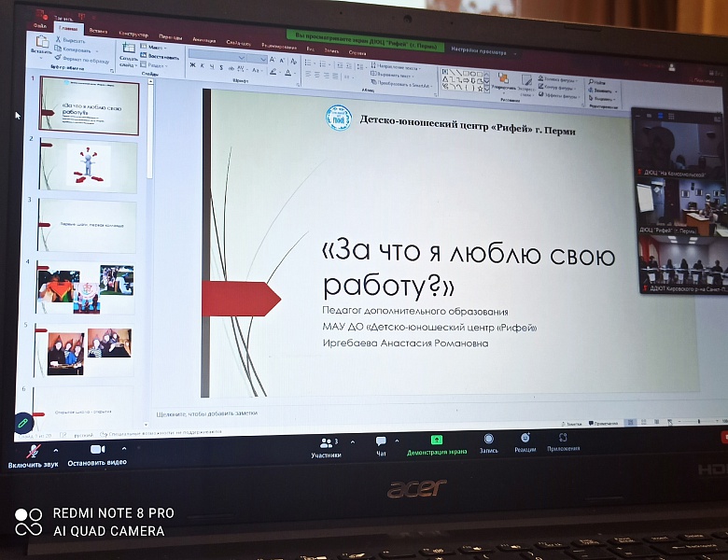The image size is (728, 560).
Task: Open Заливка фигуры shape fill dropdown
Action: [557, 79]
